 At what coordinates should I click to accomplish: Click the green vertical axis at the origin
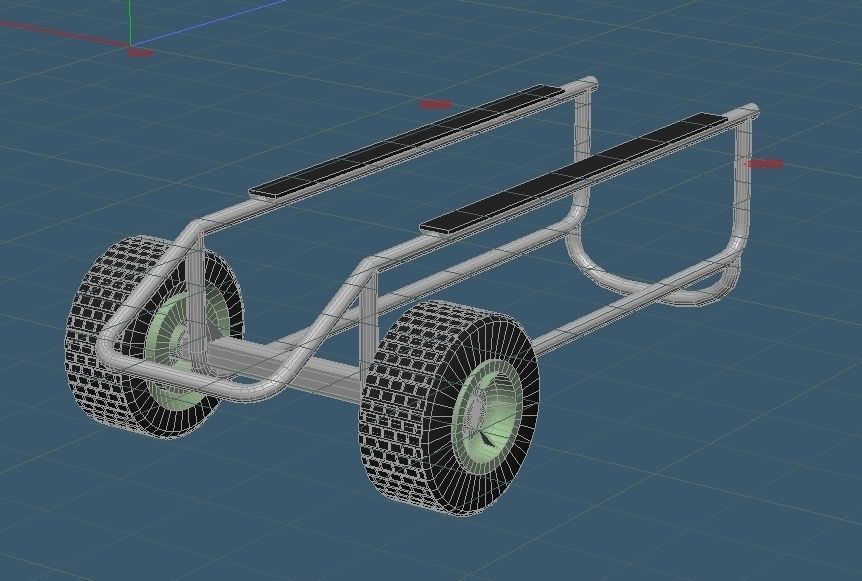tap(130, 22)
